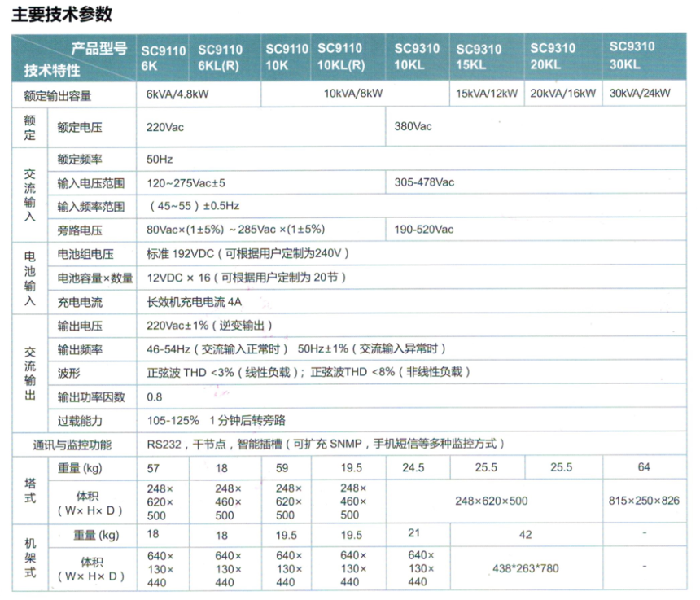The width and height of the screenshot is (700, 600).
Task: Select the 120~275Vac±5 input range value
Action: pyautogui.click(x=186, y=183)
